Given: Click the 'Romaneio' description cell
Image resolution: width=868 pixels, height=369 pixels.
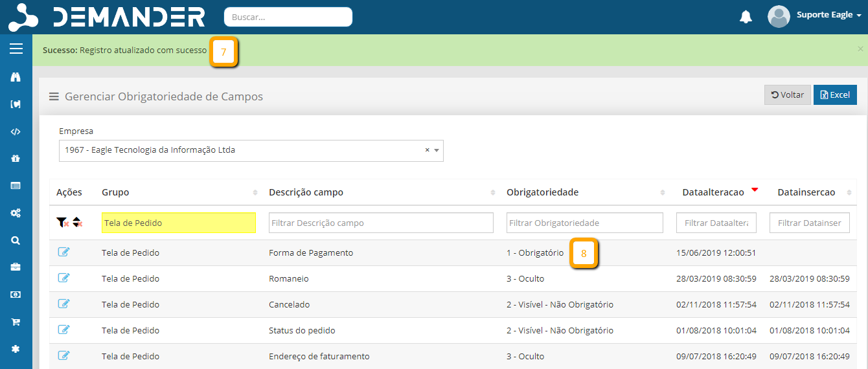Looking at the screenshot, I should (289, 279).
